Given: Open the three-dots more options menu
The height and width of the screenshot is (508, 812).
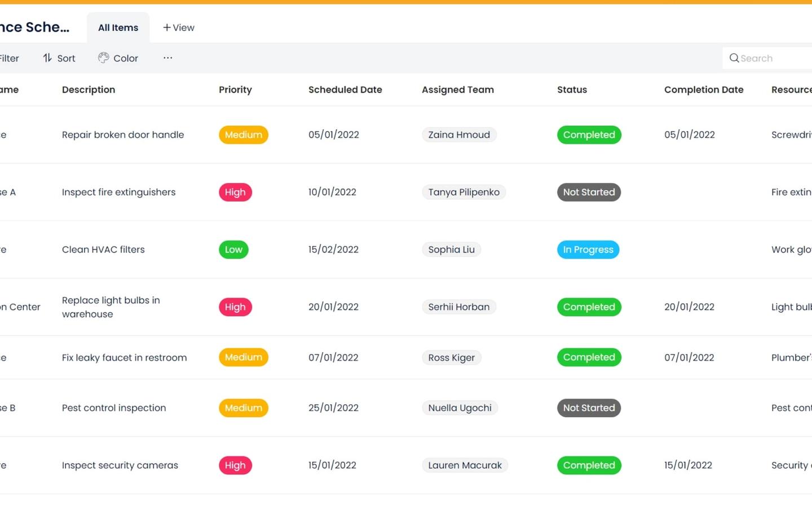Looking at the screenshot, I should [167, 58].
